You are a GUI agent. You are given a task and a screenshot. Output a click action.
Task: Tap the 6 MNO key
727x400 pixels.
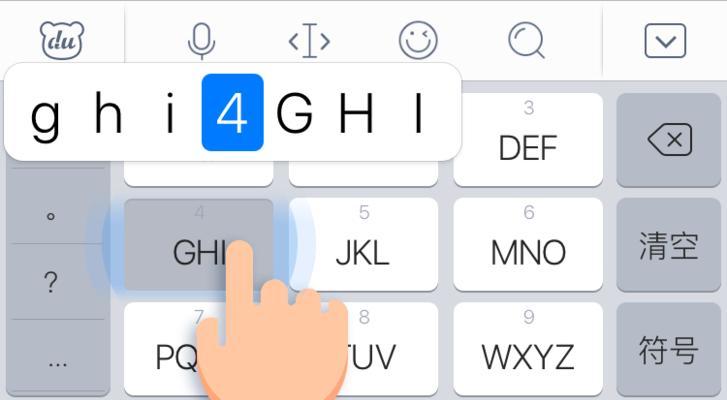pos(528,244)
